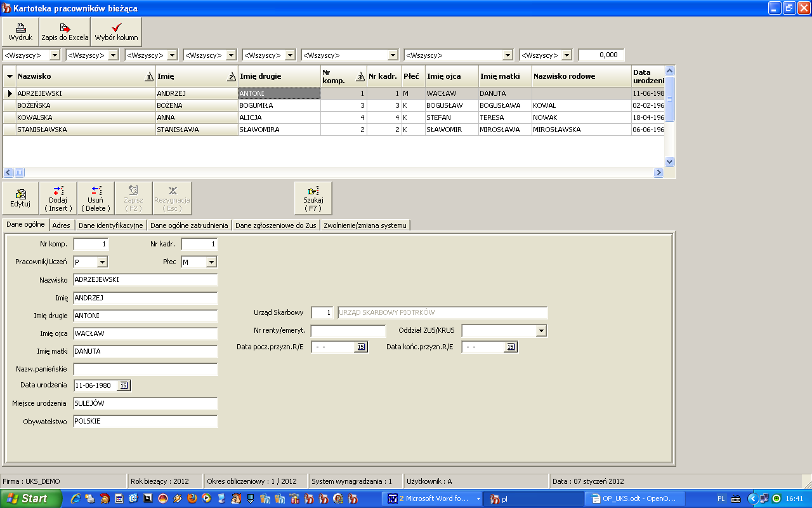The width and height of the screenshot is (812, 508).
Task: Click the ADRZEJEWSKI cell in the grid
Action: point(86,93)
